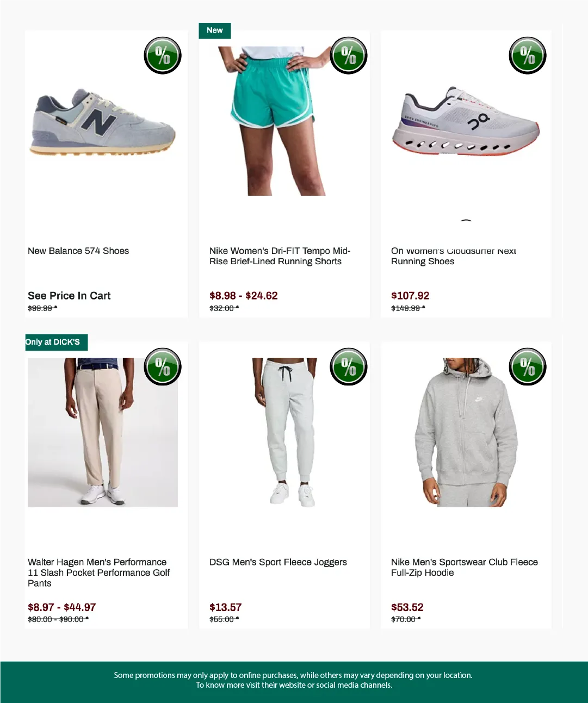Open the New Balance 574 Shoes image

pyautogui.click(x=103, y=122)
